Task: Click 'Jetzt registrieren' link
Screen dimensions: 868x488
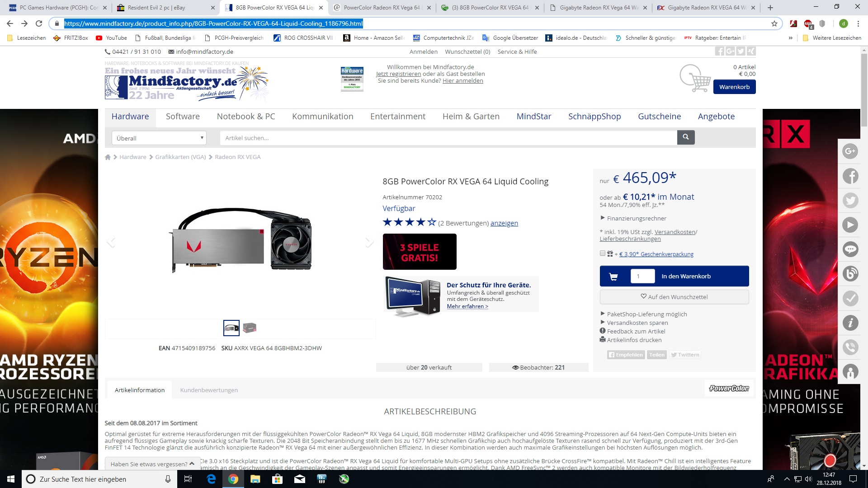Action: [398, 74]
